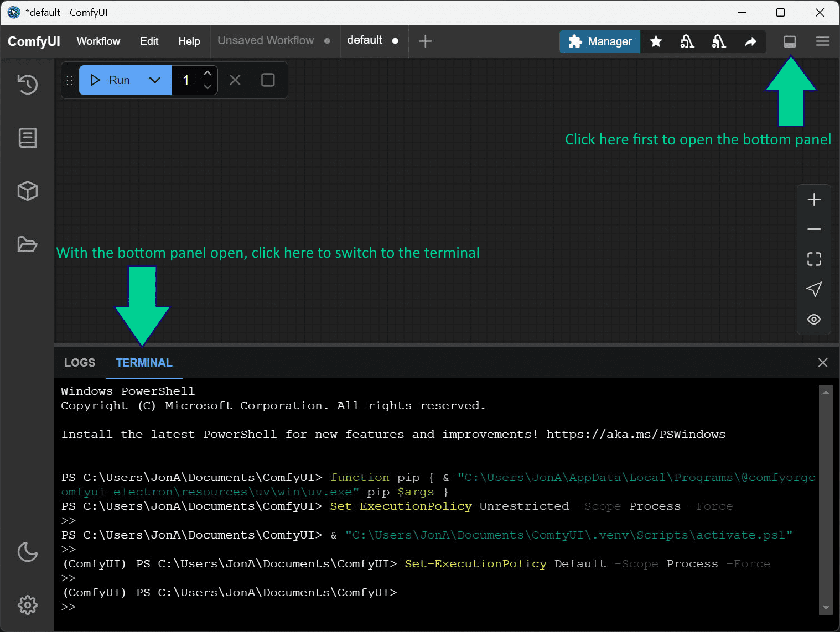The width and height of the screenshot is (840, 632).
Task: Toggle node link visibility with the eye icon
Action: [x=813, y=319]
